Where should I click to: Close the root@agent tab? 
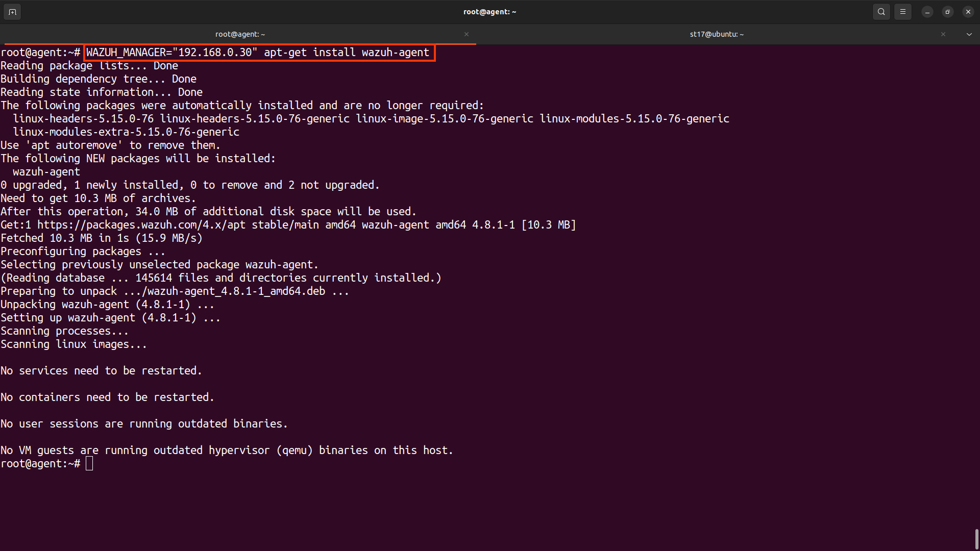467,34
